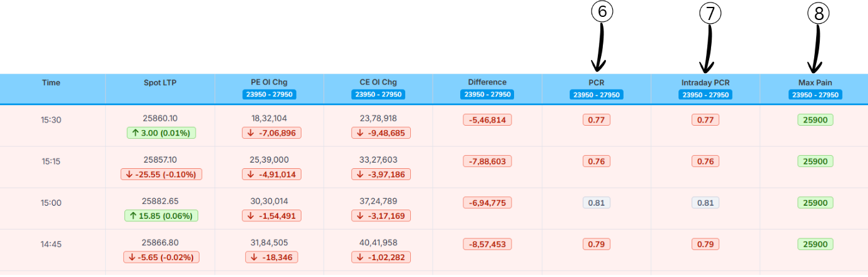The width and height of the screenshot is (868, 277).
Task: Select the Intraday PCR column header
Action: (705, 82)
